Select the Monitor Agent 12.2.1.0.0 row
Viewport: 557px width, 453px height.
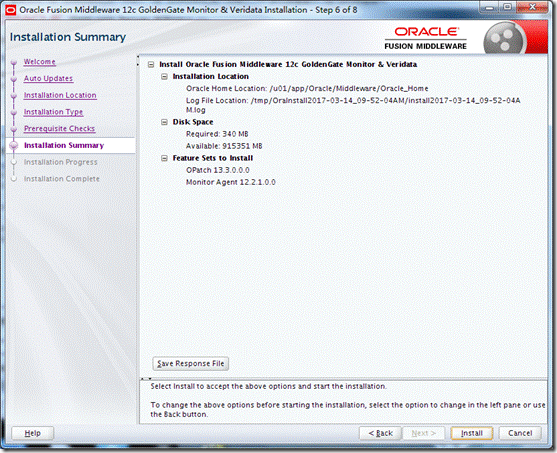pos(231,182)
